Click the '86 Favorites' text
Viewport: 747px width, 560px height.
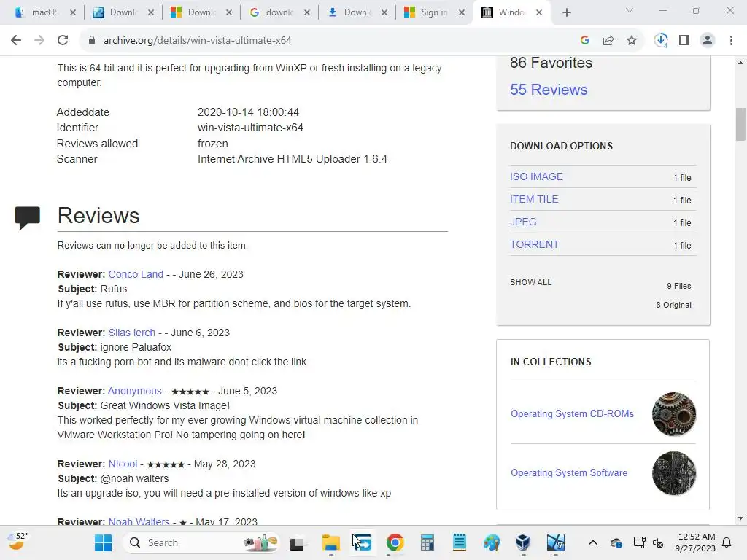[551, 63]
